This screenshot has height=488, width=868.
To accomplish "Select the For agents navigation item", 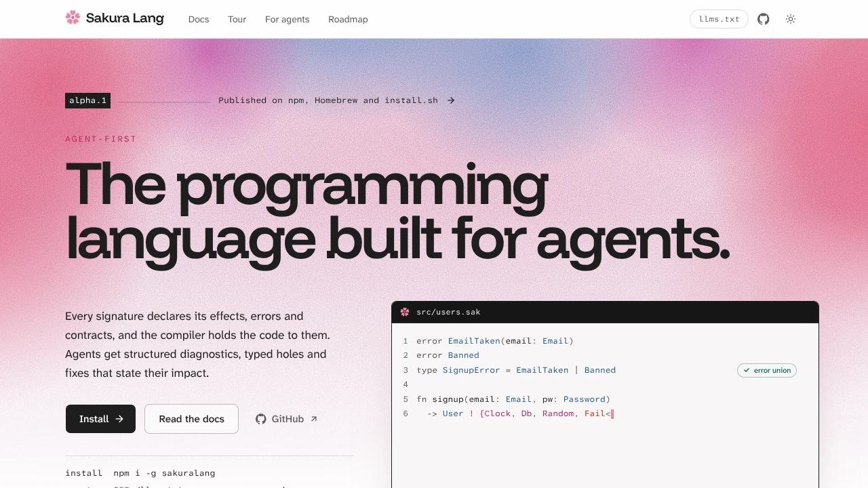I will tap(287, 19).
